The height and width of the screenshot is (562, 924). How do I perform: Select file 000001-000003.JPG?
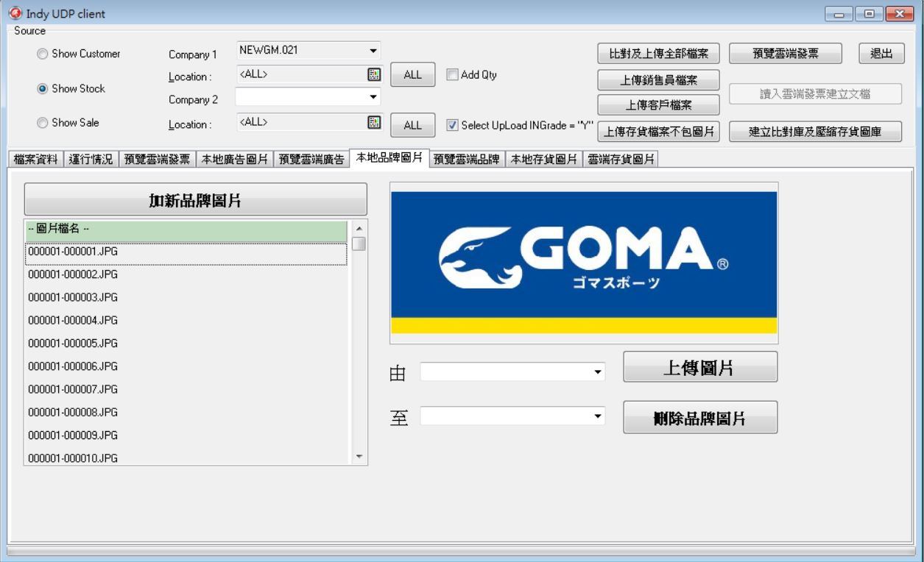(x=186, y=297)
